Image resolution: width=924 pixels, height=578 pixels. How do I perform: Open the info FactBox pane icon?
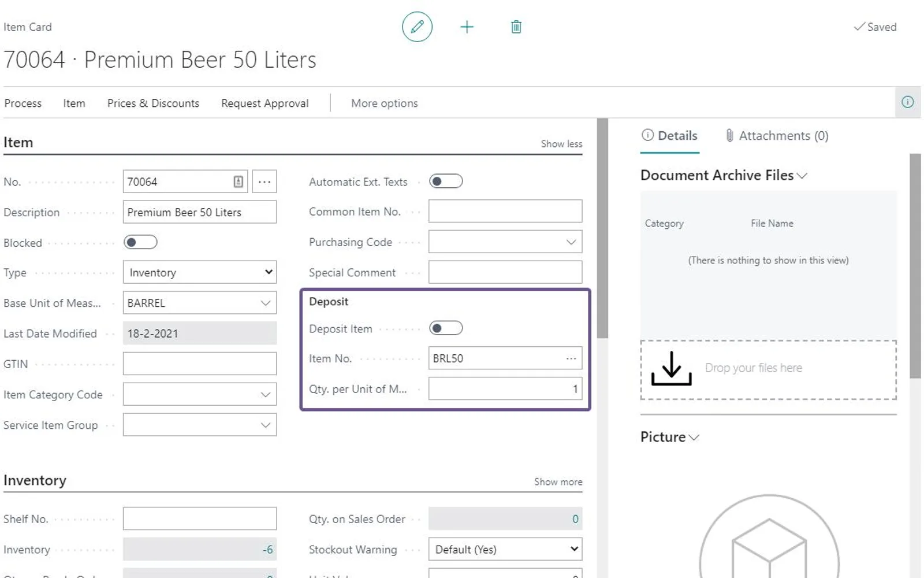(908, 102)
